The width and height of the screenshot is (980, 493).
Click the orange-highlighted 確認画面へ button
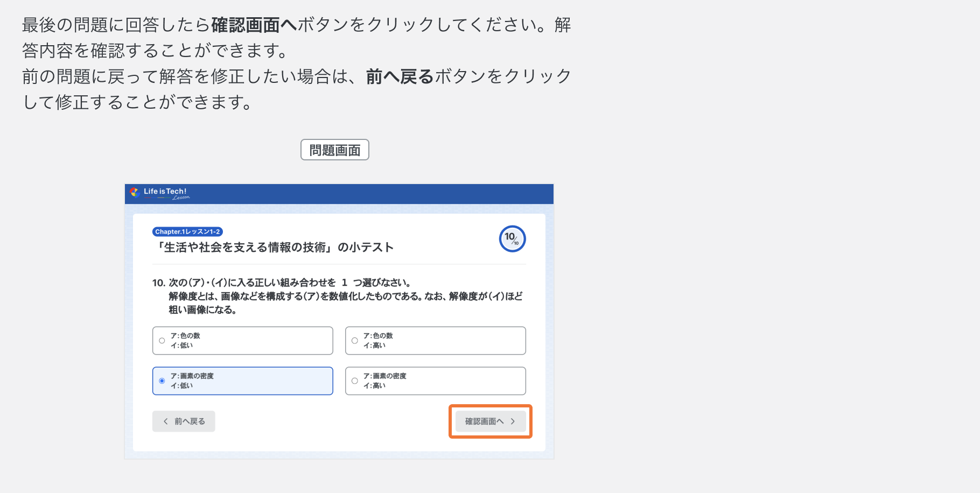(489, 421)
